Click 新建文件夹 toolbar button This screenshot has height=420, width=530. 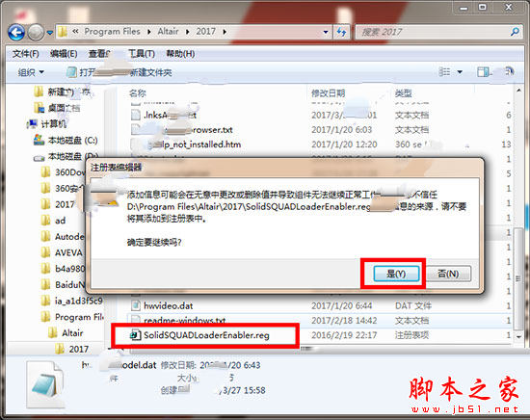point(151,72)
